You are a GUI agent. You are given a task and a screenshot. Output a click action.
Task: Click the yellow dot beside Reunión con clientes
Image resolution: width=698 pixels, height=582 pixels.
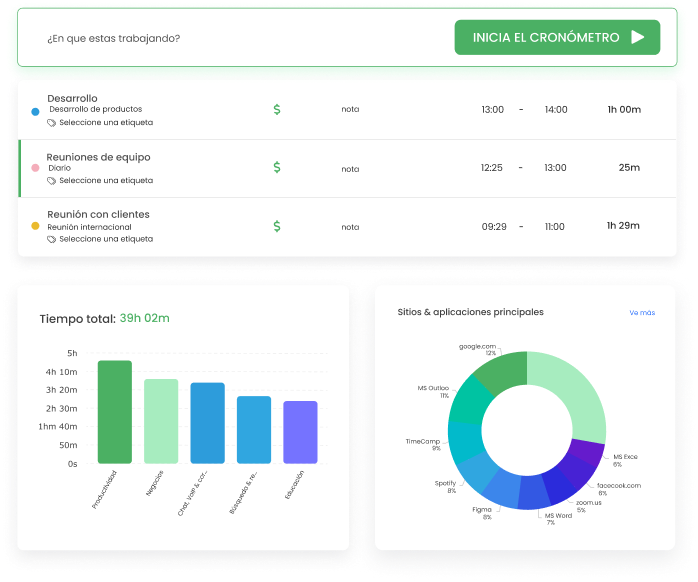36,226
